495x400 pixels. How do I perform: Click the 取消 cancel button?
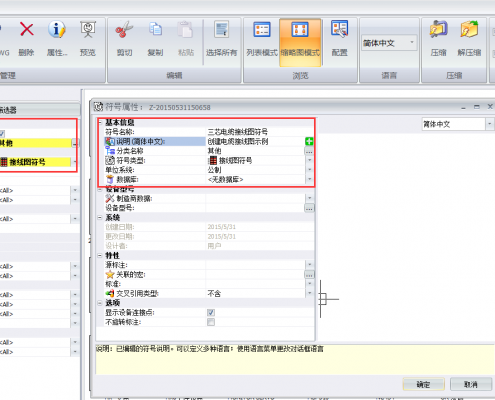471,384
